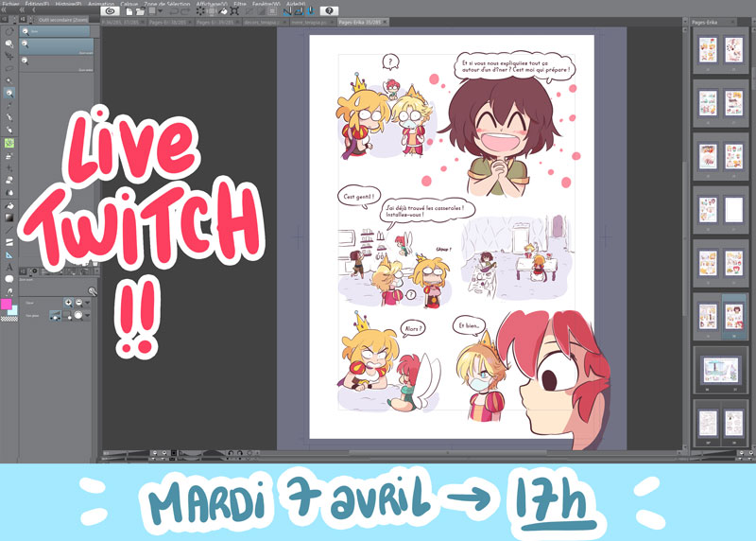Click the fill bucket icon in top toolbar
The image size is (756, 541).
[223, 10]
